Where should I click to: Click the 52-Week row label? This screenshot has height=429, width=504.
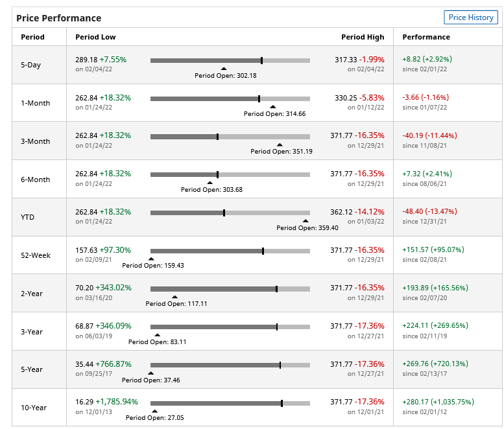[36, 255]
